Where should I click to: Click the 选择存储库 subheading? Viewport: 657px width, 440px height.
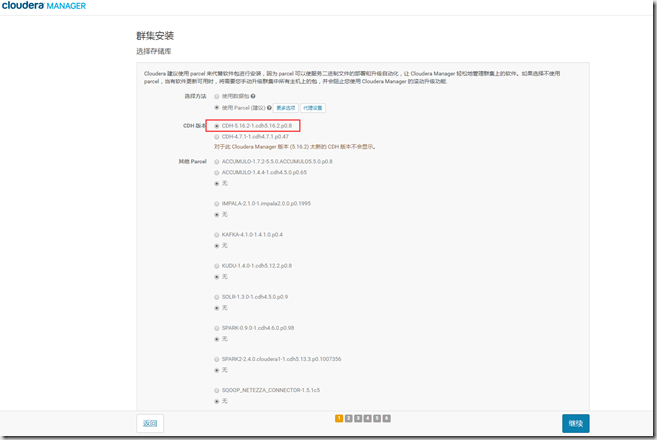[154, 51]
